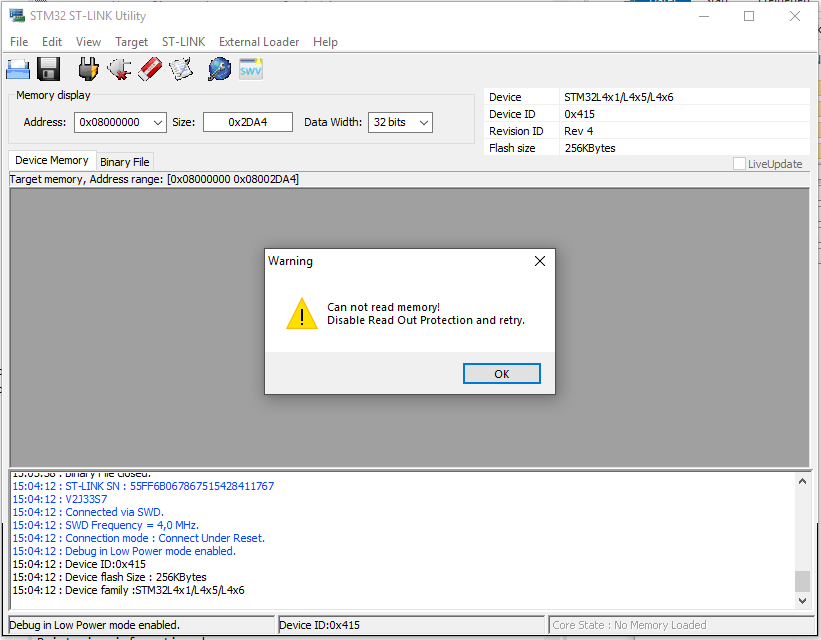Click log line 'V2J33S7'

(60, 500)
